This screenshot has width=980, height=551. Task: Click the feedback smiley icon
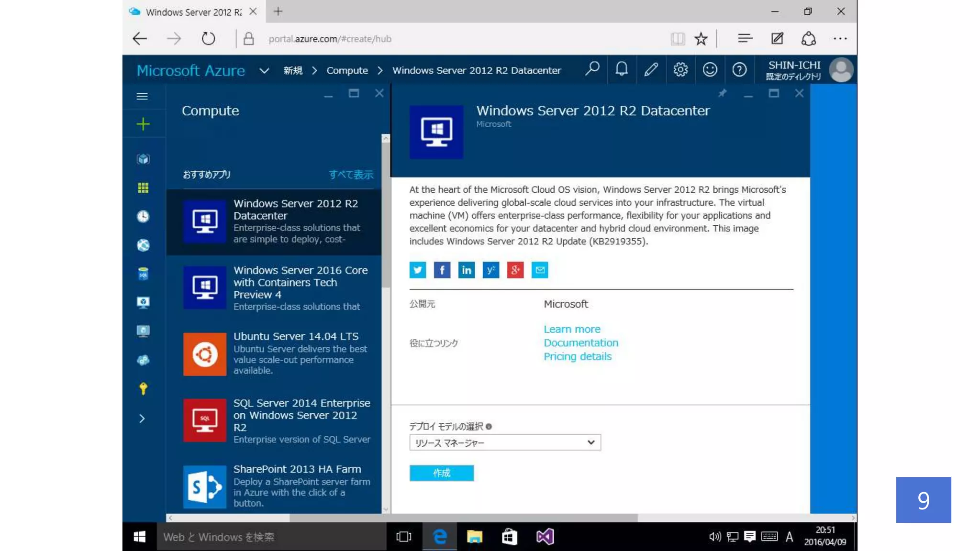(710, 70)
